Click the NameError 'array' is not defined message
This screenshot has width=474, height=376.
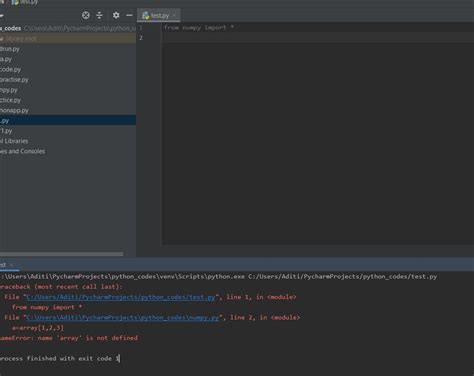click(x=69, y=338)
